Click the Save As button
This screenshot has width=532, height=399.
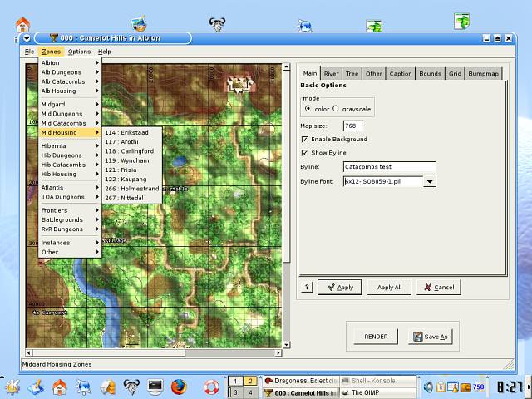click(x=429, y=337)
